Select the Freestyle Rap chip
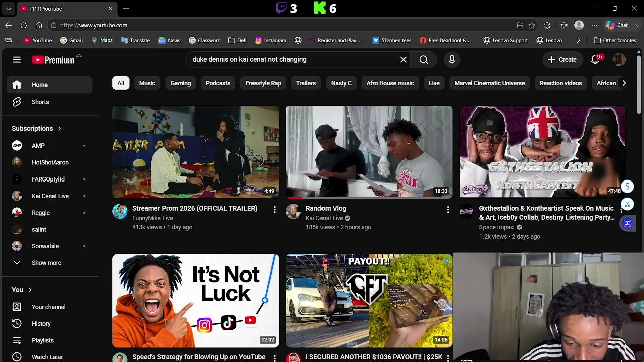The width and height of the screenshot is (644, 362). click(263, 83)
